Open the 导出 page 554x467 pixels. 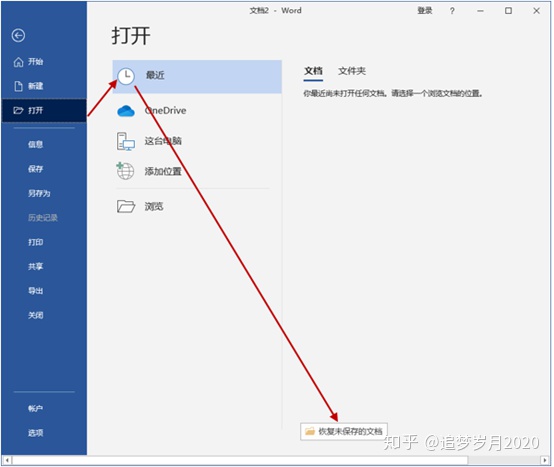coord(44,291)
